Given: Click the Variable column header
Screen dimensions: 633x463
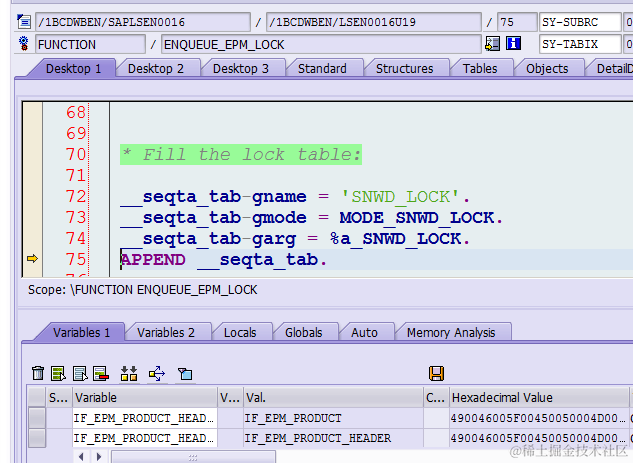Looking at the screenshot, I should pos(145,398).
